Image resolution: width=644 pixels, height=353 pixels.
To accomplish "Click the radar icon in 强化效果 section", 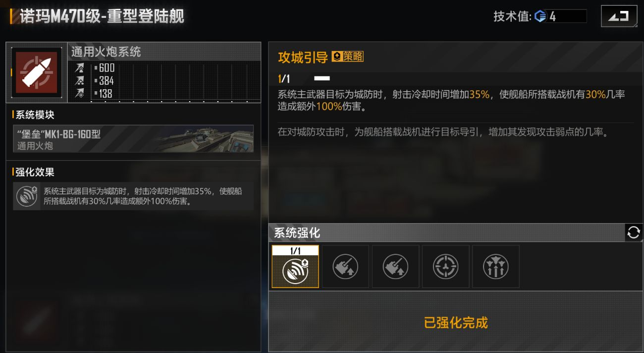I will tap(27, 195).
